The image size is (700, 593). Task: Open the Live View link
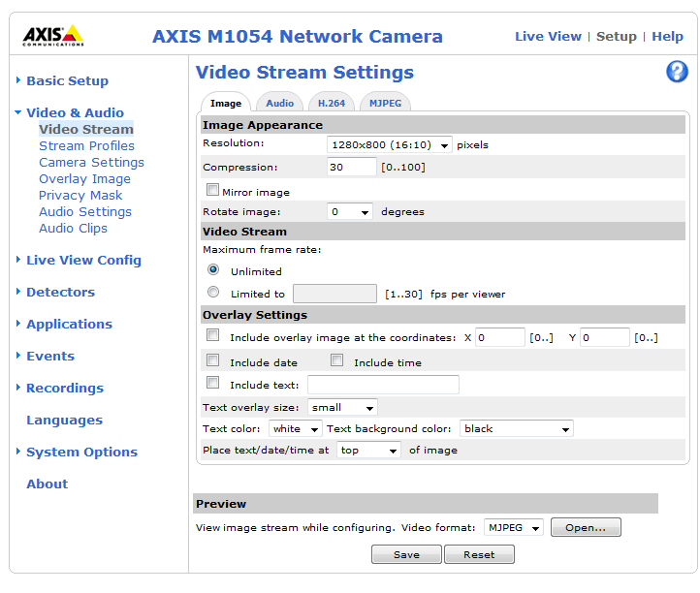click(548, 36)
